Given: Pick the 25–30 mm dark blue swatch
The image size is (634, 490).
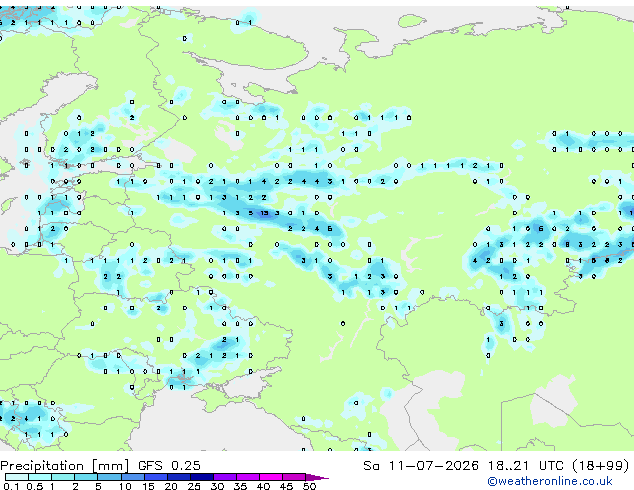Looking at the screenshot, I should (201, 477).
